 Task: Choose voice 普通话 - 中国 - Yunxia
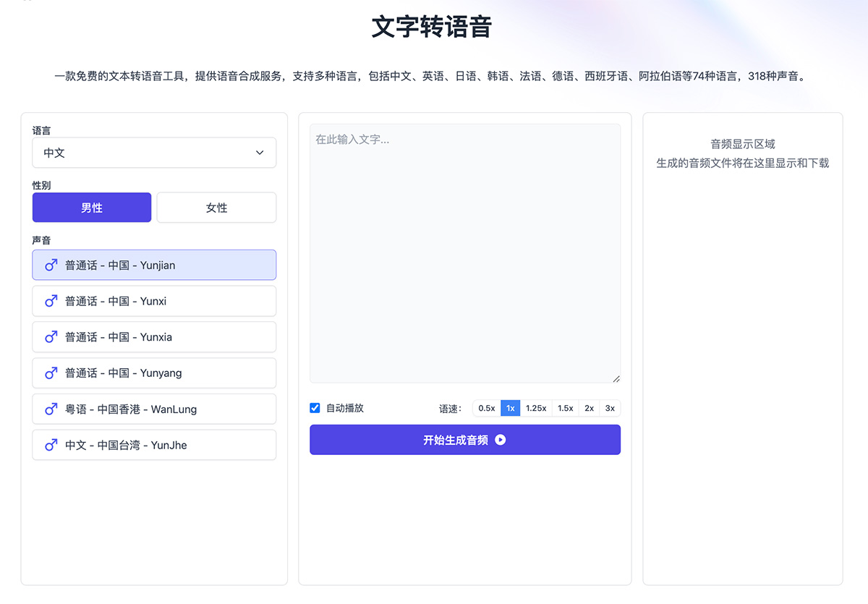(154, 337)
